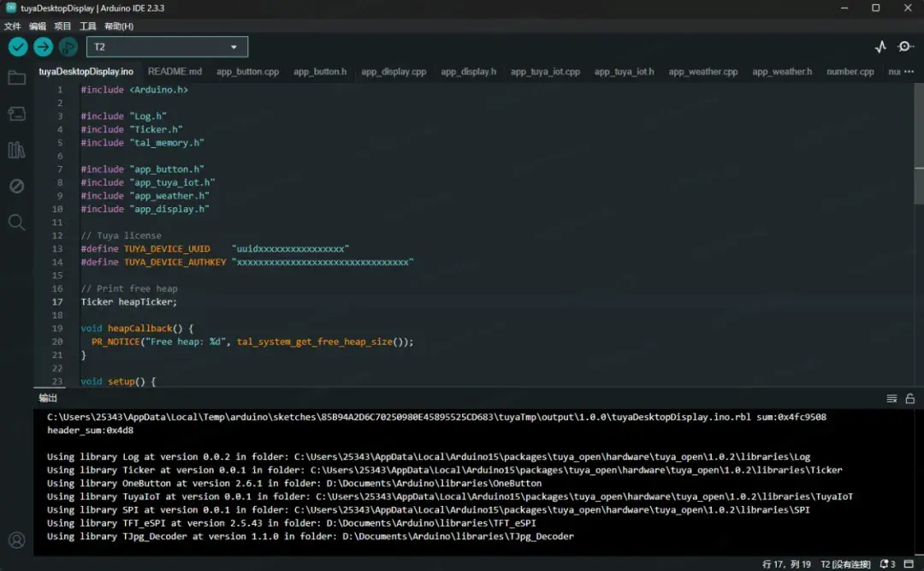
Task: Clear the output panel contents
Action: point(891,398)
